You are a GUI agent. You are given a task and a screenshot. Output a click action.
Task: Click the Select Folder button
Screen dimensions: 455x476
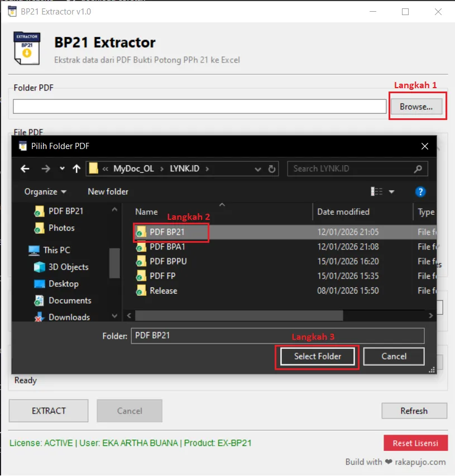[317, 356]
